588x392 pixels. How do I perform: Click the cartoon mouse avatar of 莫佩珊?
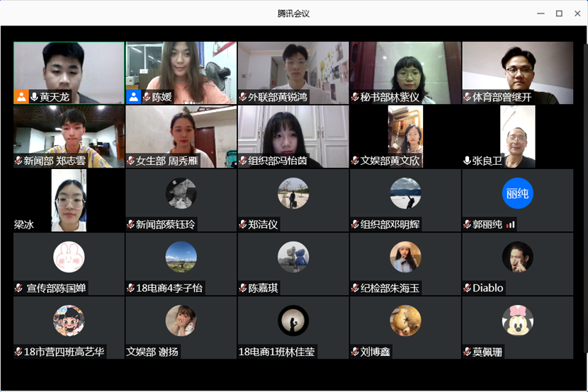coord(517,321)
